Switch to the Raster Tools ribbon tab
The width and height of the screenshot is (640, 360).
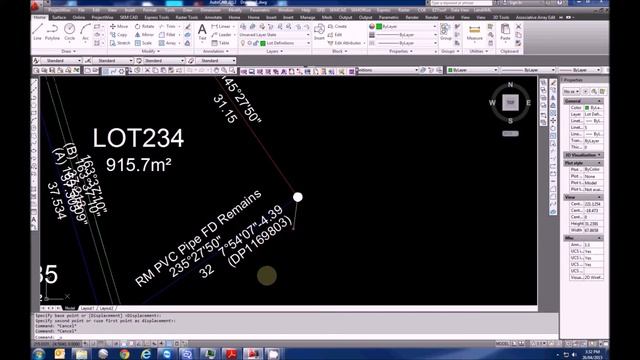click(x=187, y=18)
